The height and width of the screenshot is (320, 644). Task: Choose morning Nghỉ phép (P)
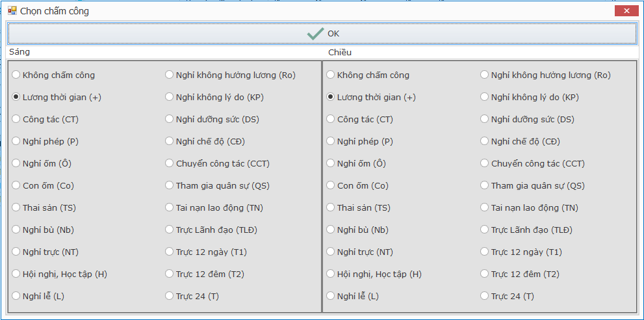click(x=45, y=142)
